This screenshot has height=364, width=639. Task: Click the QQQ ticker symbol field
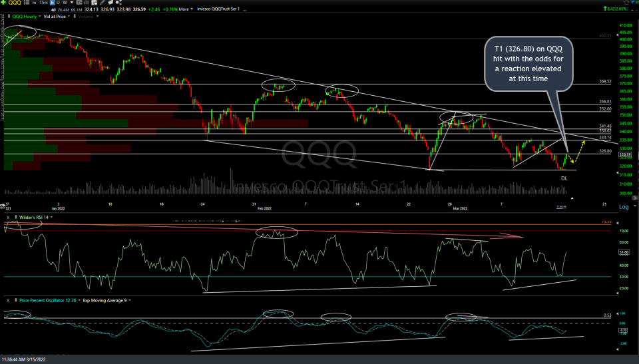click(15, 3)
